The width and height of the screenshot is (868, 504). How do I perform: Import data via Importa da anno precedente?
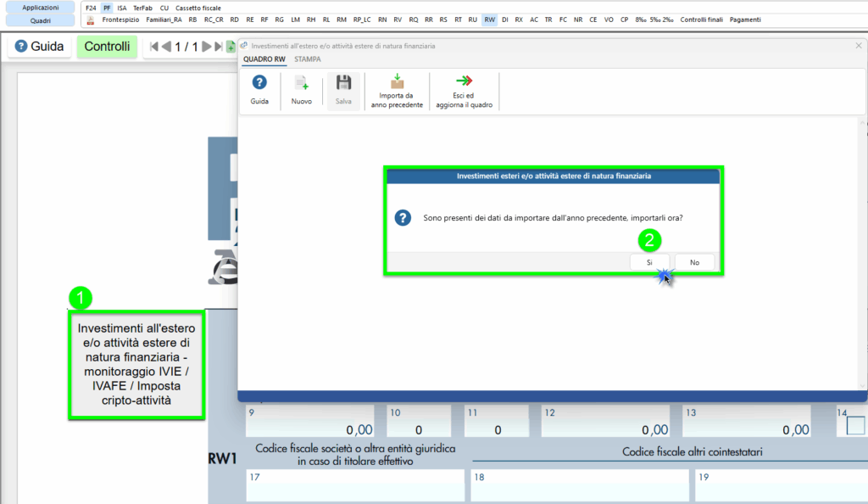coord(397,90)
